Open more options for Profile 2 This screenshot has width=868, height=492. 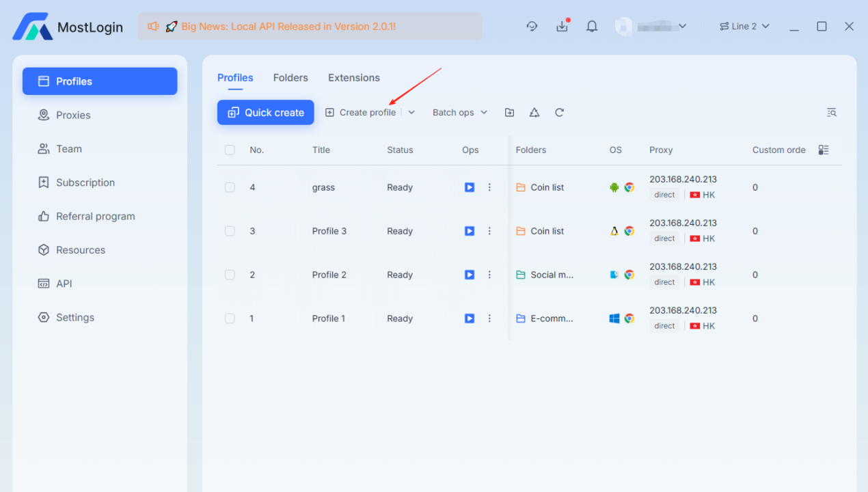click(x=489, y=275)
